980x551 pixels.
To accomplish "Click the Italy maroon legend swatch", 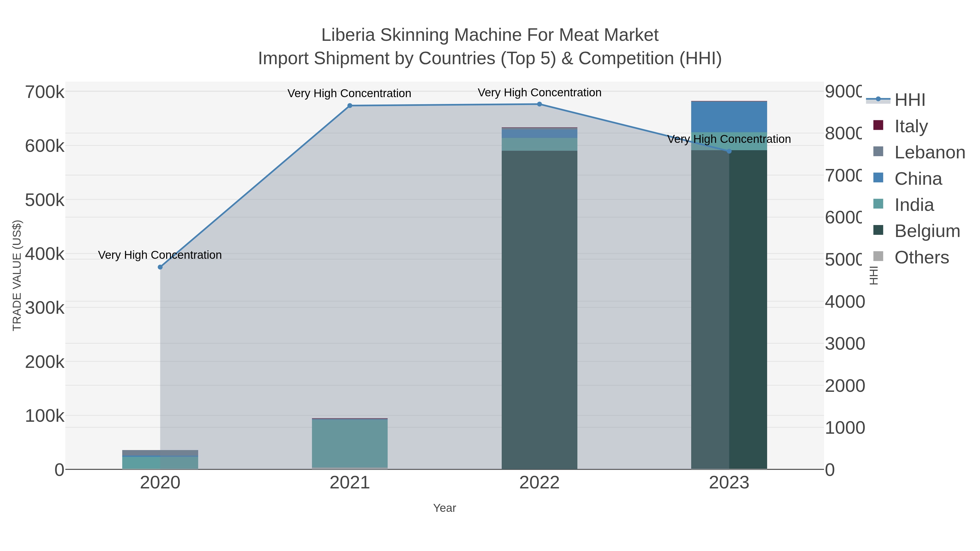I will coord(878,125).
